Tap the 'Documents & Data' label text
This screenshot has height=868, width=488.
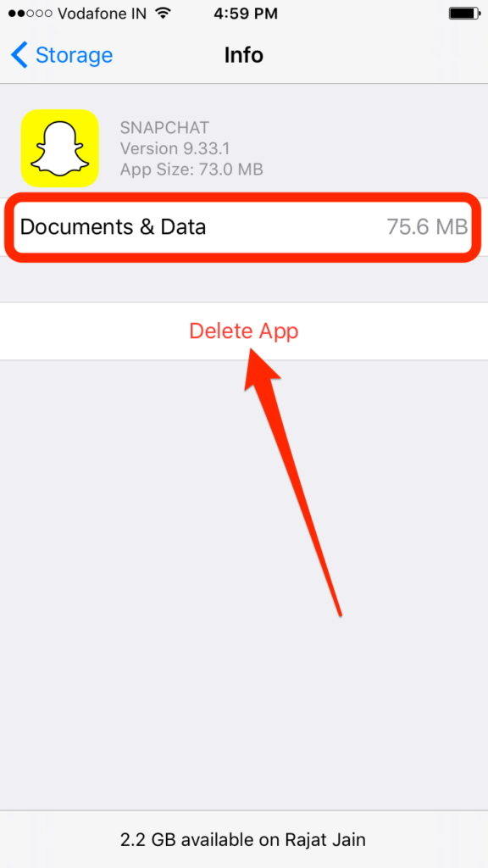pos(113,227)
